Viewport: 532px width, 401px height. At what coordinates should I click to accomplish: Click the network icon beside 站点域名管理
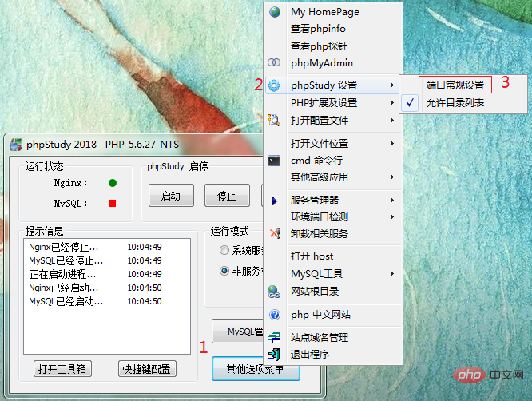tap(274, 338)
